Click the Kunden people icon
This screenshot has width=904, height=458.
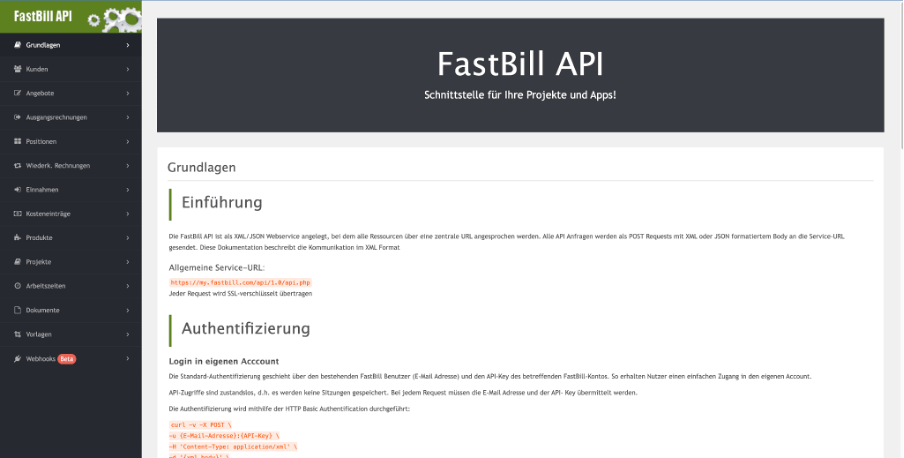click(17, 69)
